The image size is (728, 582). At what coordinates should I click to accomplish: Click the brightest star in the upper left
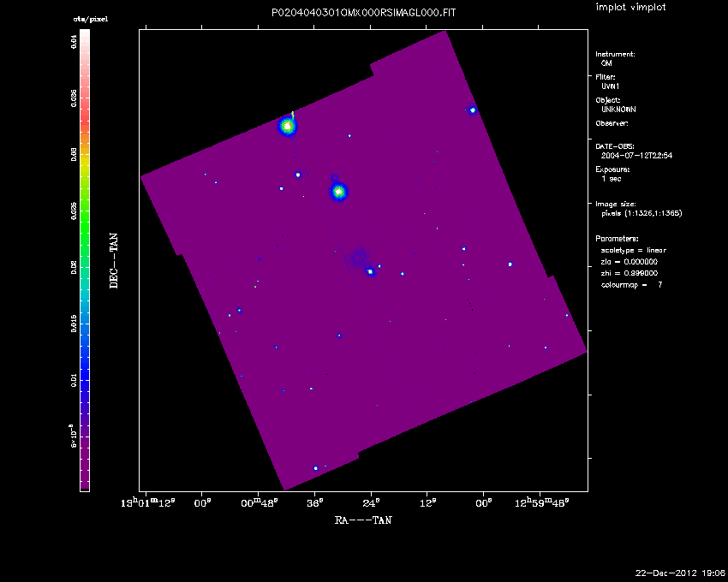[x=288, y=127]
